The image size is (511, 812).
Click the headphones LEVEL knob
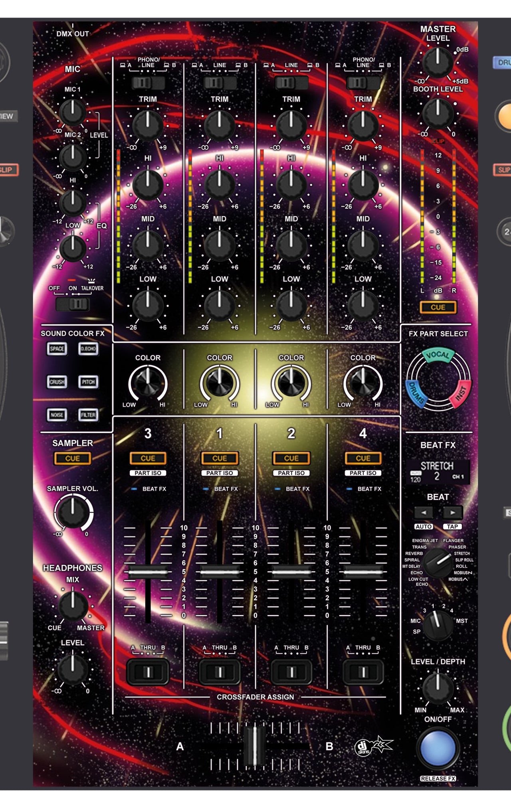pyautogui.click(x=73, y=669)
